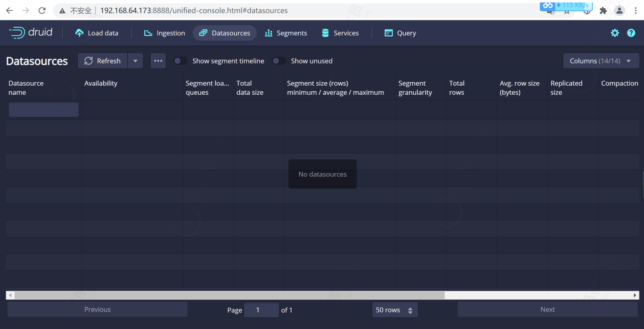644x329 pixels.
Task: Open the Services view
Action: point(340,33)
